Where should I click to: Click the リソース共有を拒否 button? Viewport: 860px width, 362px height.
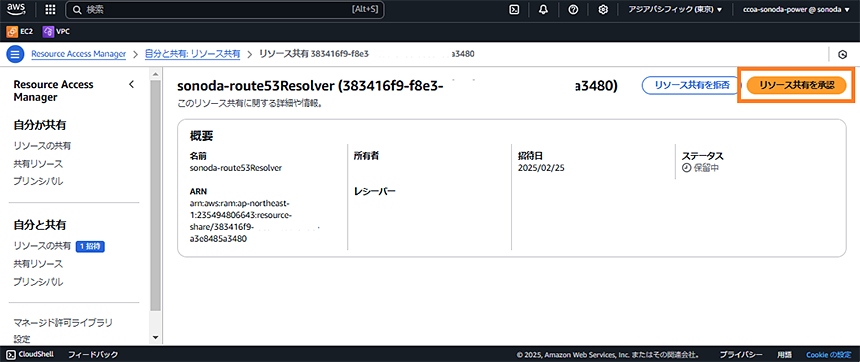[x=693, y=85]
